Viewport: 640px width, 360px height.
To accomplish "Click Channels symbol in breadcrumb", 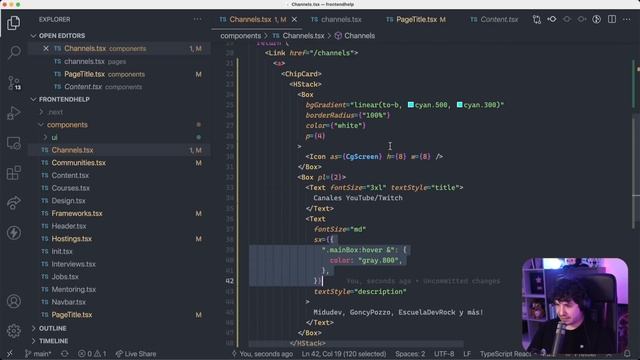I will click(x=359, y=36).
